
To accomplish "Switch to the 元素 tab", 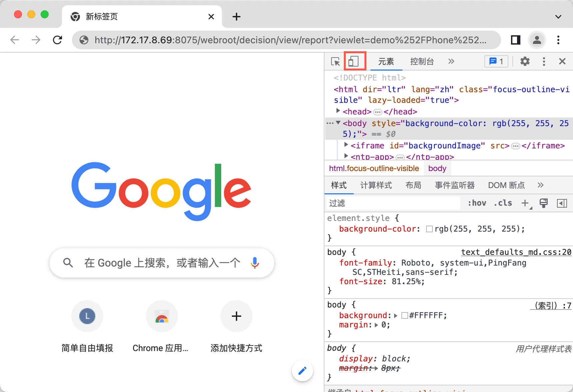I will tap(386, 62).
